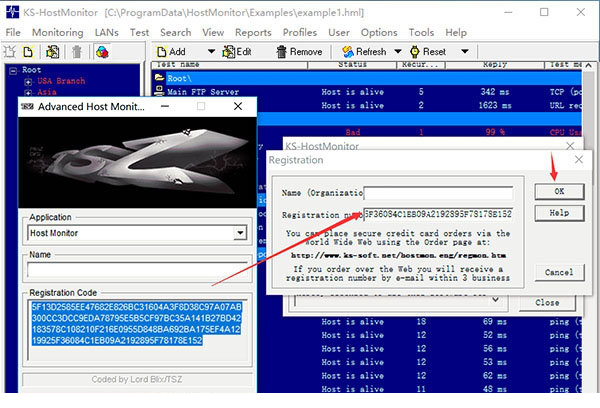Open the Search menu
The width and height of the screenshot is (600, 408).
point(176,33)
